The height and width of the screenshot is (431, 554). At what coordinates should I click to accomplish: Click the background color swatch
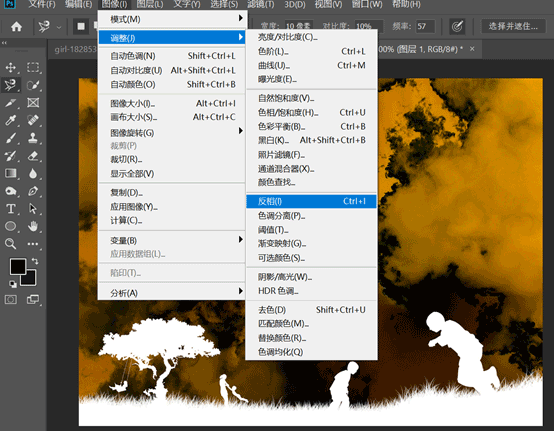point(30,279)
